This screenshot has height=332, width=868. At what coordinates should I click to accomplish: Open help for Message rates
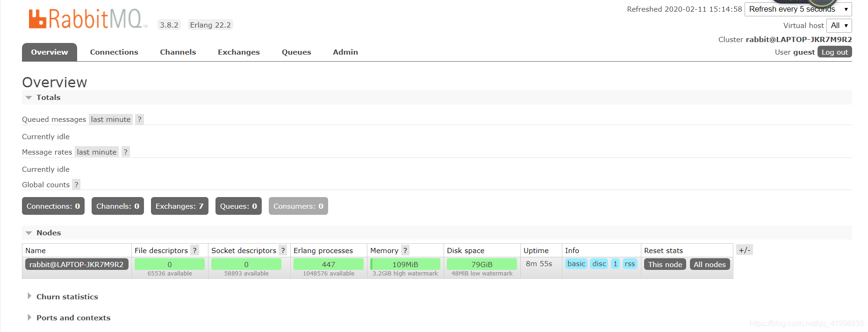coord(125,152)
